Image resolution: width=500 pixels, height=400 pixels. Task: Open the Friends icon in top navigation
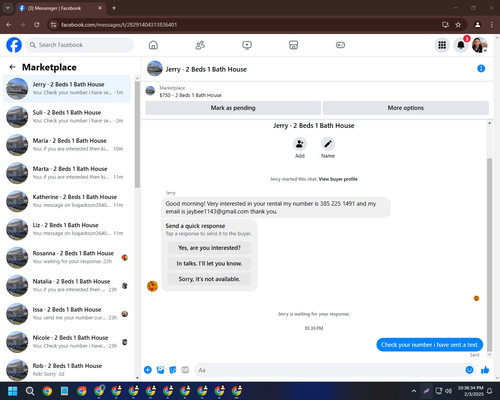pyautogui.click(x=200, y=45)
